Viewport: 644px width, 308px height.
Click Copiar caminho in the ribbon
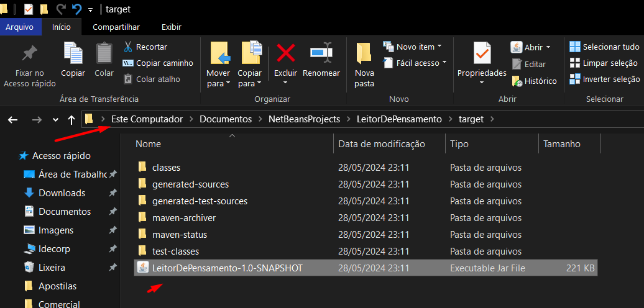(x=158, y=63)
